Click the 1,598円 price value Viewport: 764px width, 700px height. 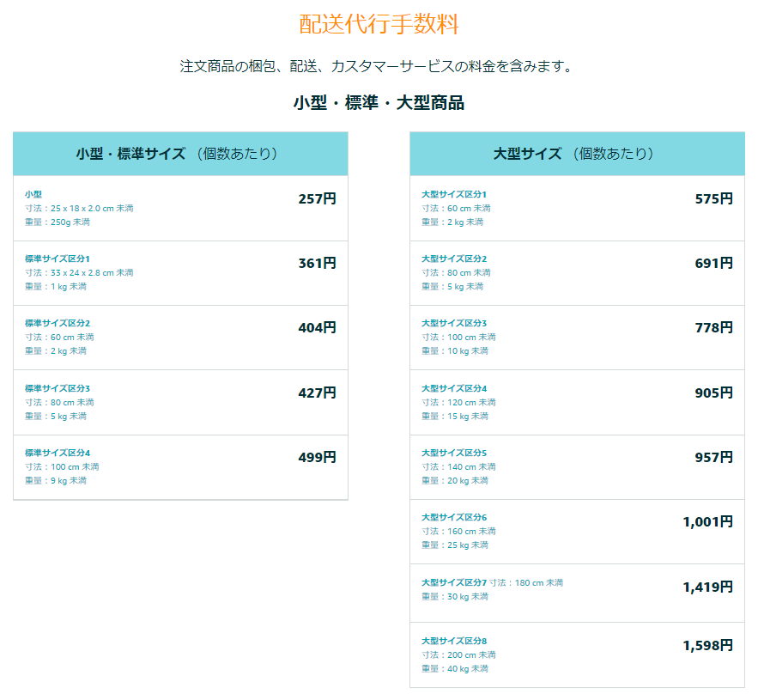click(707, 646)
